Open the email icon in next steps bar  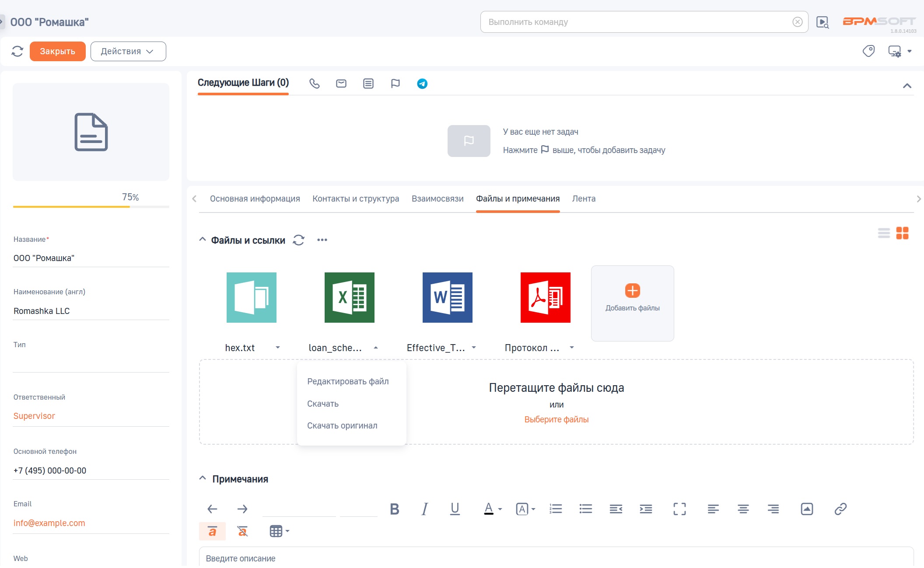(341, 83)
